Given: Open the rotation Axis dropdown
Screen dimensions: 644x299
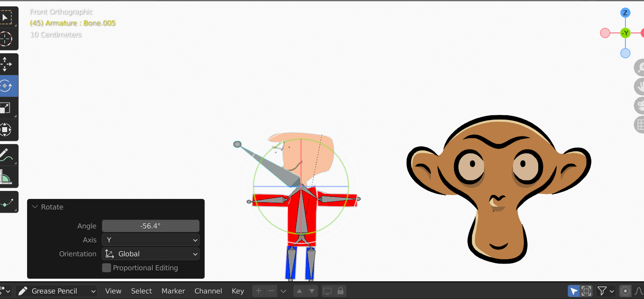Looking at the screenshot, I should [x=151, y=239].
